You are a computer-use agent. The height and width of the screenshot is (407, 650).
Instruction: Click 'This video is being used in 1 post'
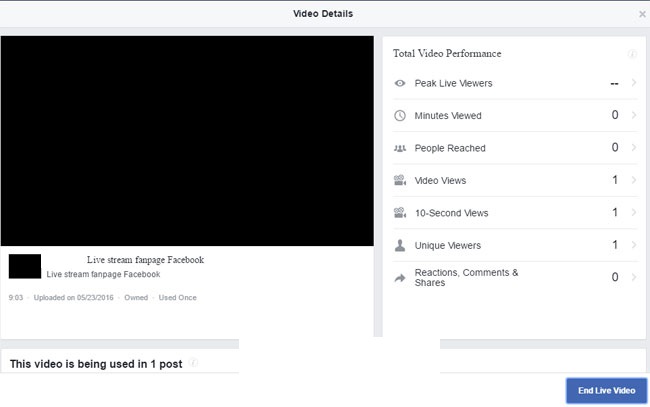point(96,364)
